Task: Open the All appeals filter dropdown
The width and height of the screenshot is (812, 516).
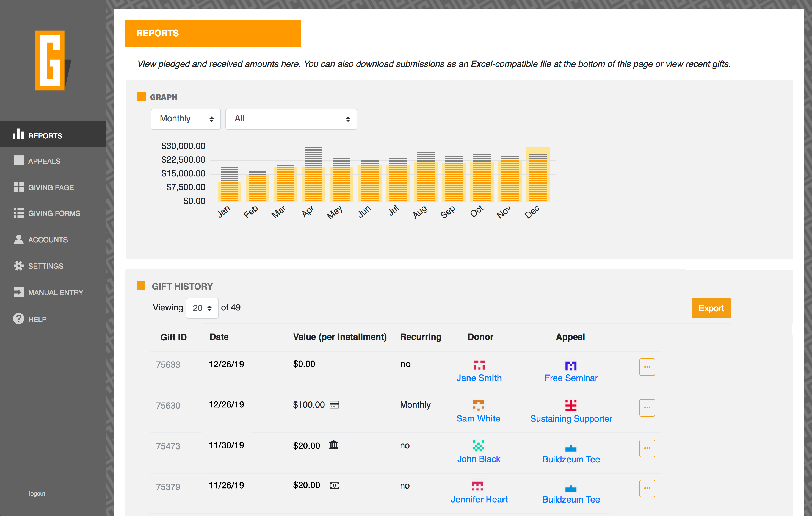Action: 291,119
